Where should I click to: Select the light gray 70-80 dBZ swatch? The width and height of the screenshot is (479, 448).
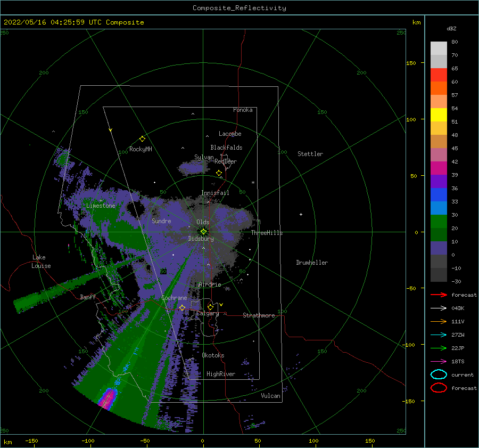[x=439, y=48]
